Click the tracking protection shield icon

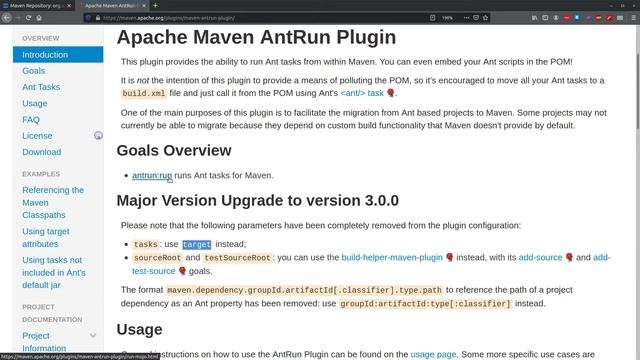(x=88, y=18)
